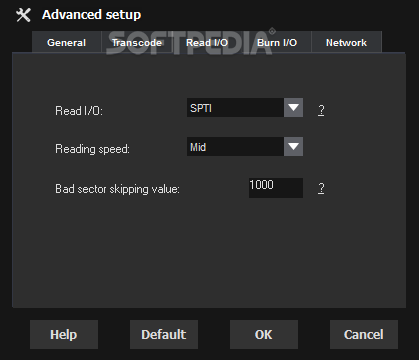Click the Advanced setup title text
419x360 pixels.
91,15
